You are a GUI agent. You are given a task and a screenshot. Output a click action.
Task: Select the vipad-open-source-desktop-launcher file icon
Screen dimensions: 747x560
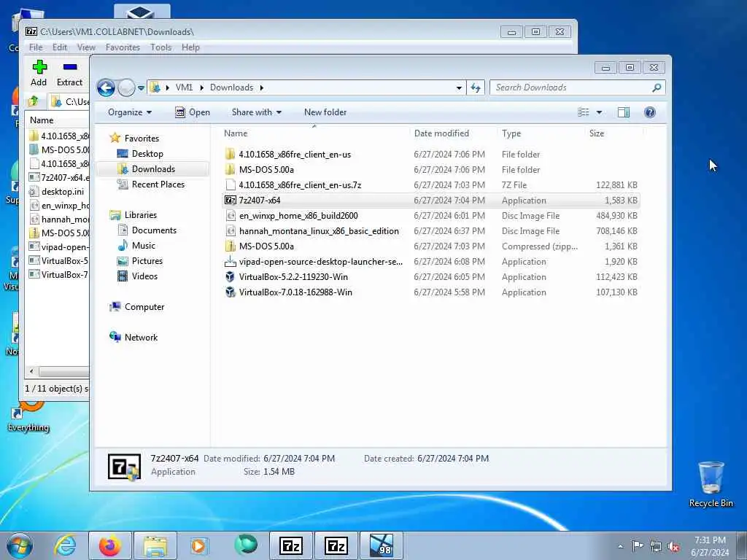[x=230, y=262]
